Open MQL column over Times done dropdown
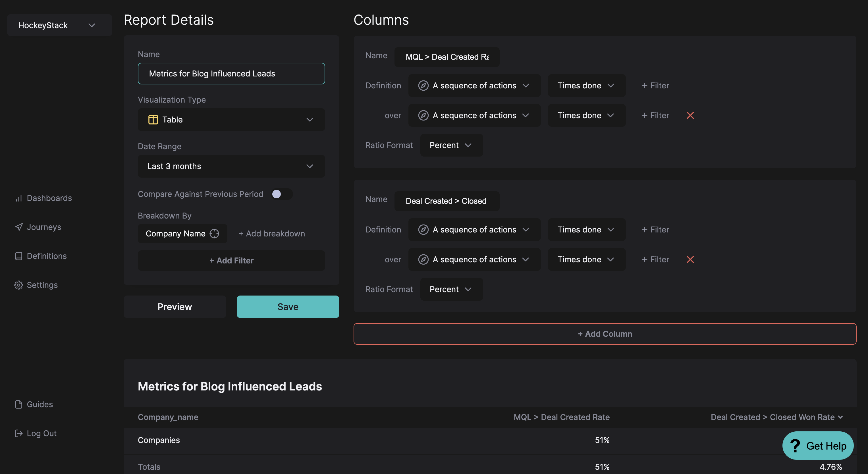Image resolution: width=868 pixels, height=474 pixels. pos(586,115)
